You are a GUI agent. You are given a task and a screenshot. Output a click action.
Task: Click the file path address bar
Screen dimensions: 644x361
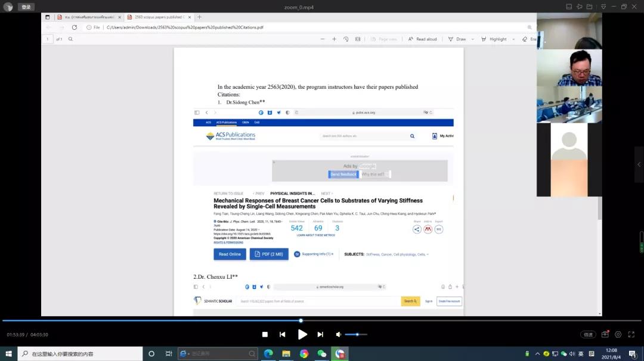click(x=304, y=27)
